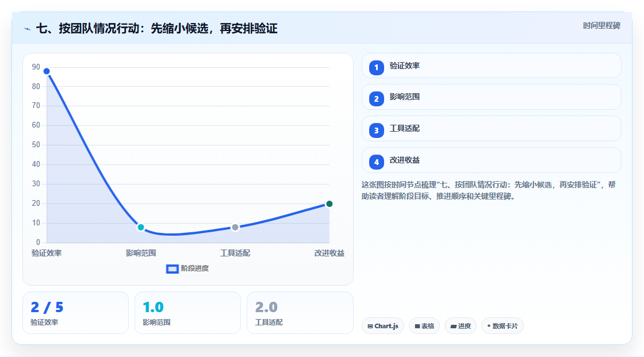Click the y-axis value 50

click(x=36, y=145)
